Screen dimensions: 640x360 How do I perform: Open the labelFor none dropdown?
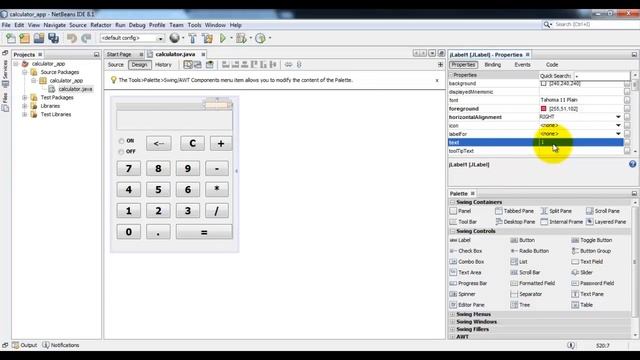[618, 134]
